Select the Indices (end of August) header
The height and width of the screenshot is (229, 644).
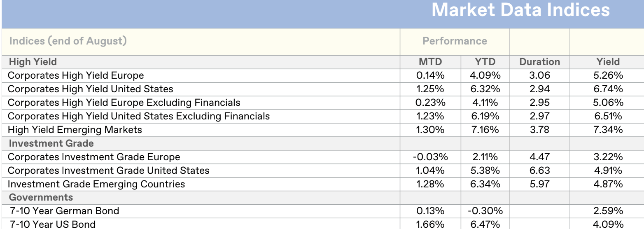coord(68,41)
